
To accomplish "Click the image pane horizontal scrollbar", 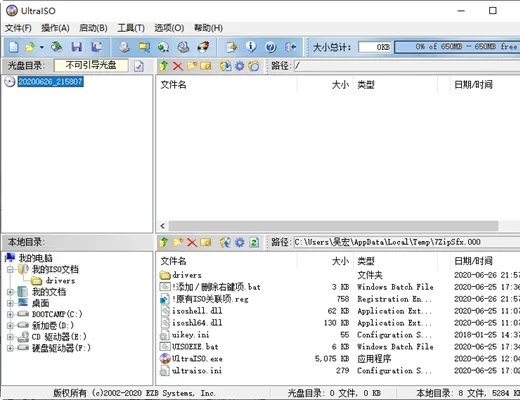I will point(333,226).
